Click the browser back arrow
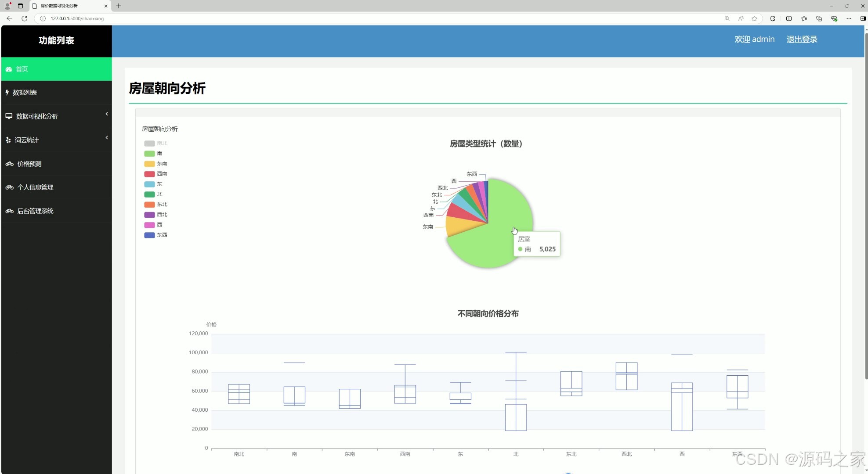This screenshot has width=868, height=474. click(9, 18)
